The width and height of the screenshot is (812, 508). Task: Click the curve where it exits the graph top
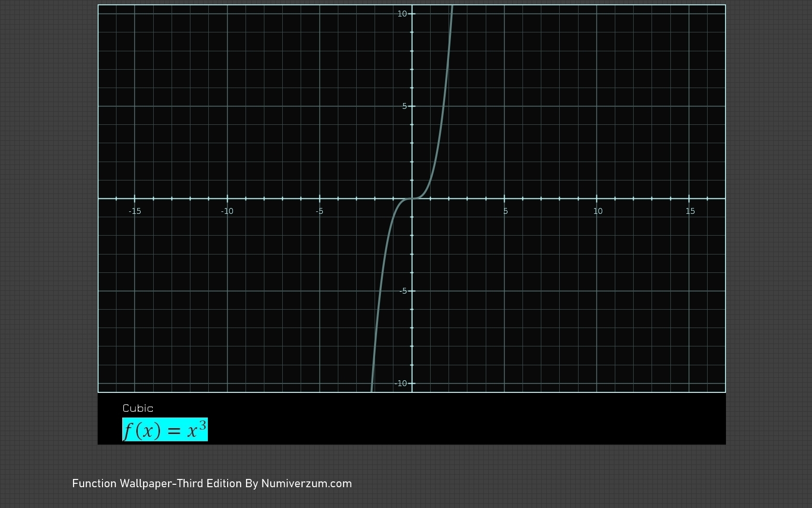(451, 7)
